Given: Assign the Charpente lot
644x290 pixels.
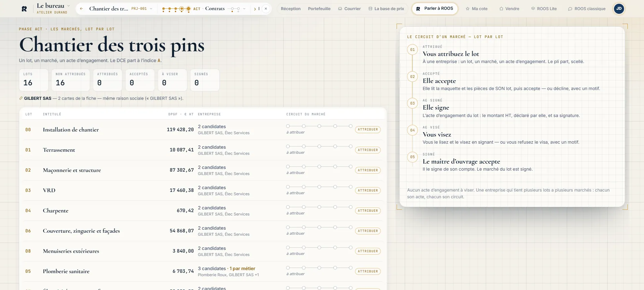Looking at the screenshot, I should 368,211.
